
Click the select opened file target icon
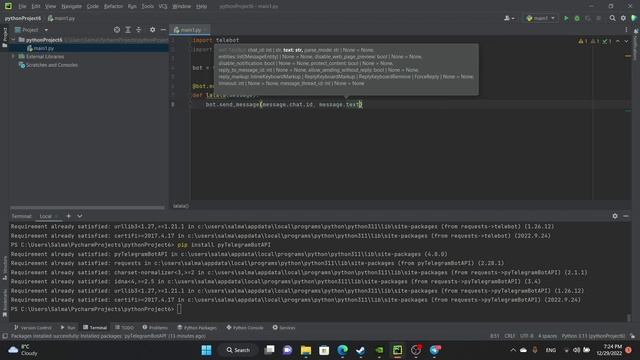(117, 30)
